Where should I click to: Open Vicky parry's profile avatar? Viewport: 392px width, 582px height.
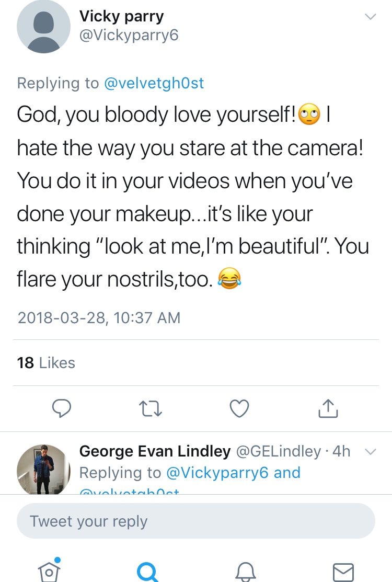[x=43, y=26]
